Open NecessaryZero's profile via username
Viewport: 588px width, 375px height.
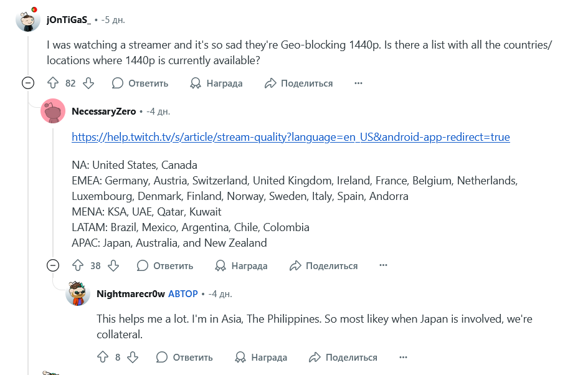tap(103, 112)
